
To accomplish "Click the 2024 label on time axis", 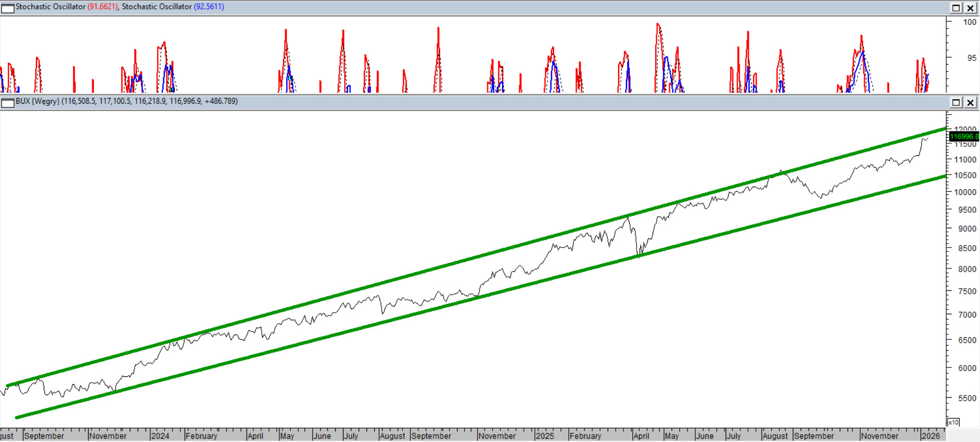I will [160, 436].
